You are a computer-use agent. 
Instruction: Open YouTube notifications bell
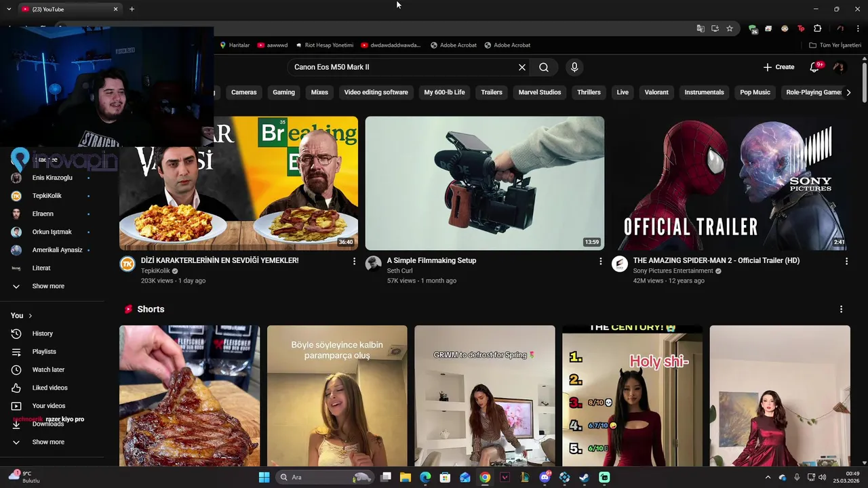[814, 67]
